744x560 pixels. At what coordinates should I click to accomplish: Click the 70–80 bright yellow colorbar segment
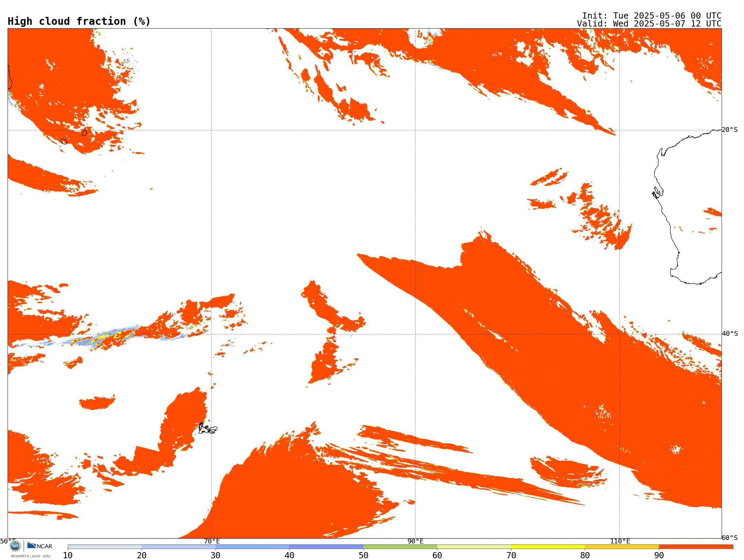[548, 547]
